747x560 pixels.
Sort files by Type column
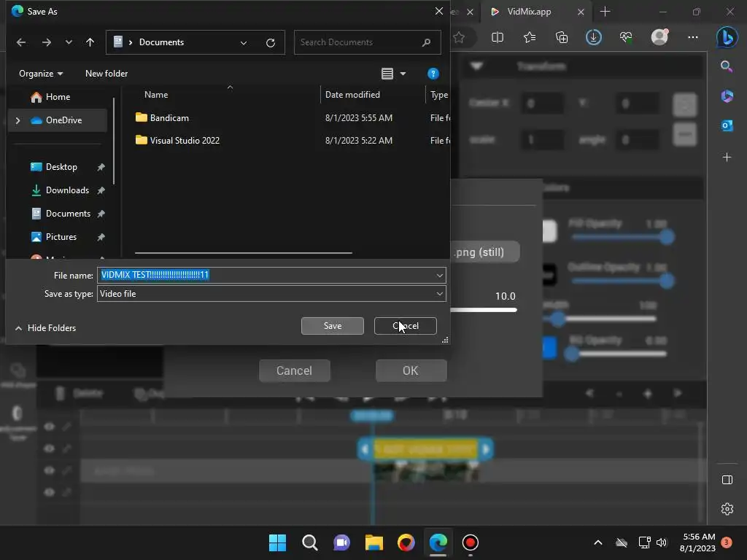click(x=438, y=95)
